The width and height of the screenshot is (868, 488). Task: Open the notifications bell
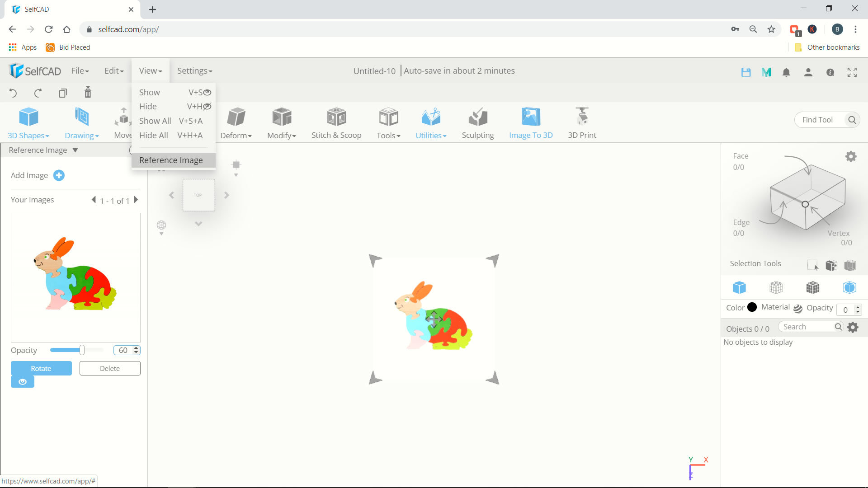[x=786, y=72]
